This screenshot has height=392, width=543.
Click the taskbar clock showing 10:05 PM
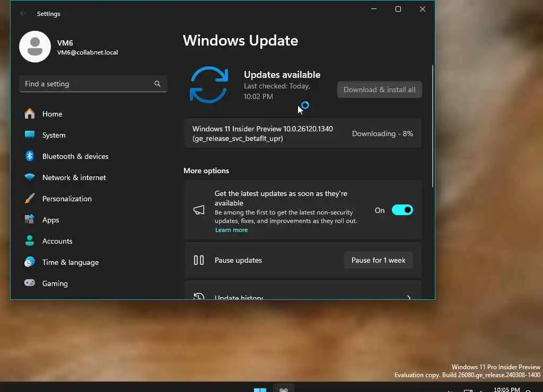[506, 389]
